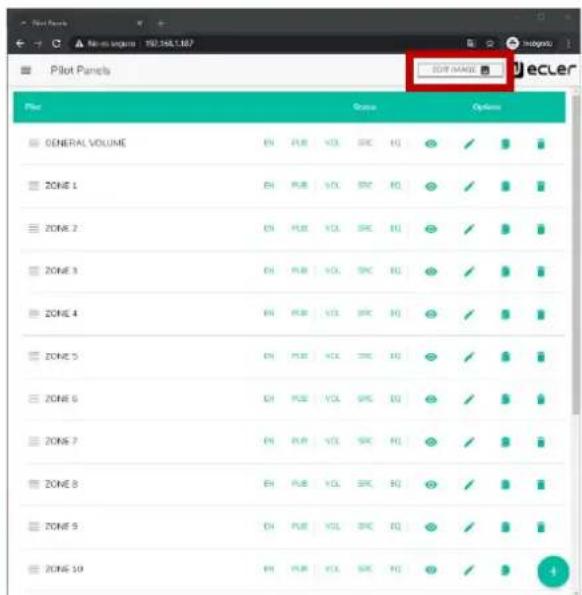The image size is (582, 595).
Task: Duplicate the GENERAL VOLUME panel
Action: click(x=505, y=144)
